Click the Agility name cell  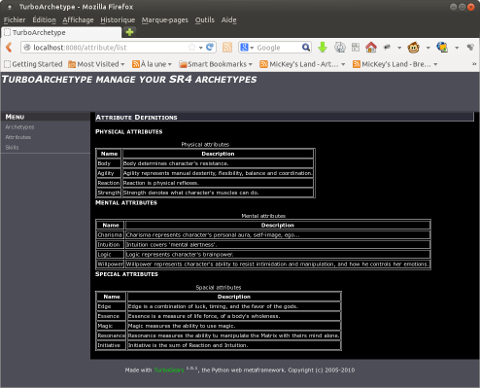[x=109, y=173]
